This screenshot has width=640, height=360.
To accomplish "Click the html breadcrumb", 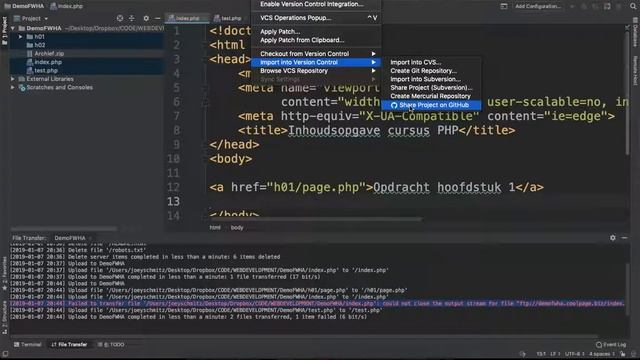I will pyautogui.click(x=215, y=227).
